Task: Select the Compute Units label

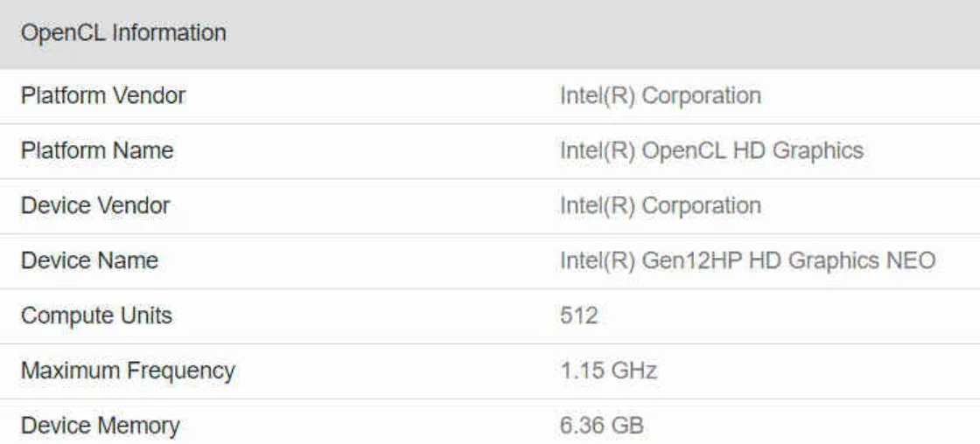Action: click(96, 316)
